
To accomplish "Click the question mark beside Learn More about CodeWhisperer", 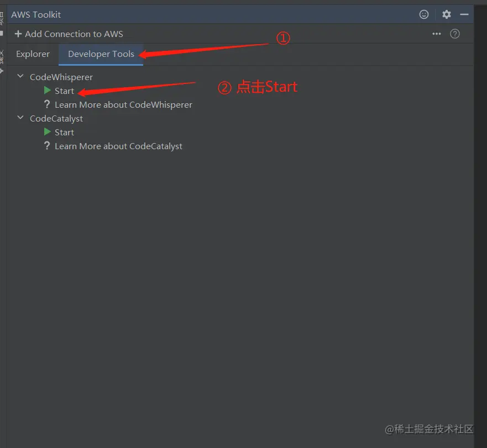I will [47, 104].
